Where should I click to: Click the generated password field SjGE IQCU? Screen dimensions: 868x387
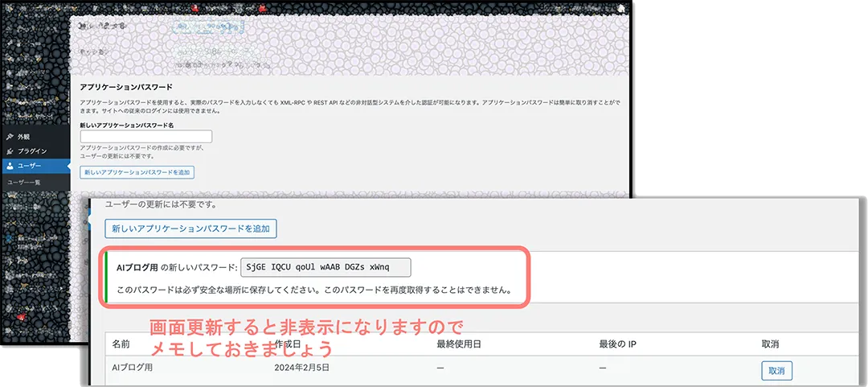coord(325,267)
